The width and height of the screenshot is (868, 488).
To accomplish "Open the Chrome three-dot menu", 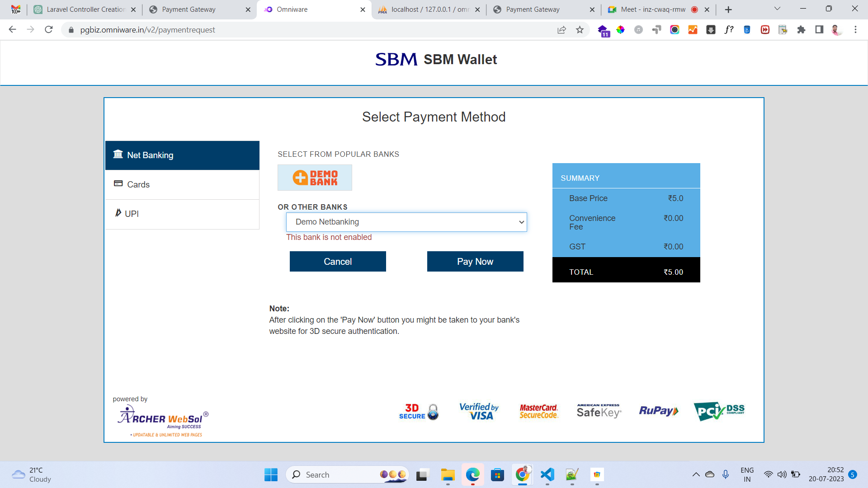I will pyautogui.click(x=855, y=30).
